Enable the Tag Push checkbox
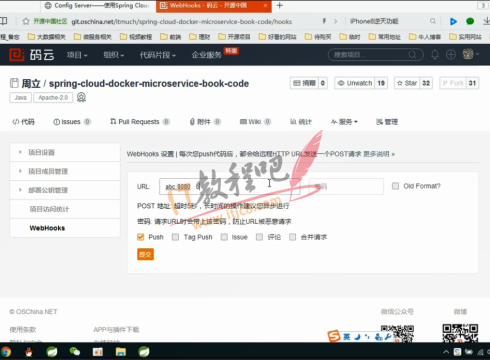The height and width of the screenshot is (360, 490). tap(175, 237)
